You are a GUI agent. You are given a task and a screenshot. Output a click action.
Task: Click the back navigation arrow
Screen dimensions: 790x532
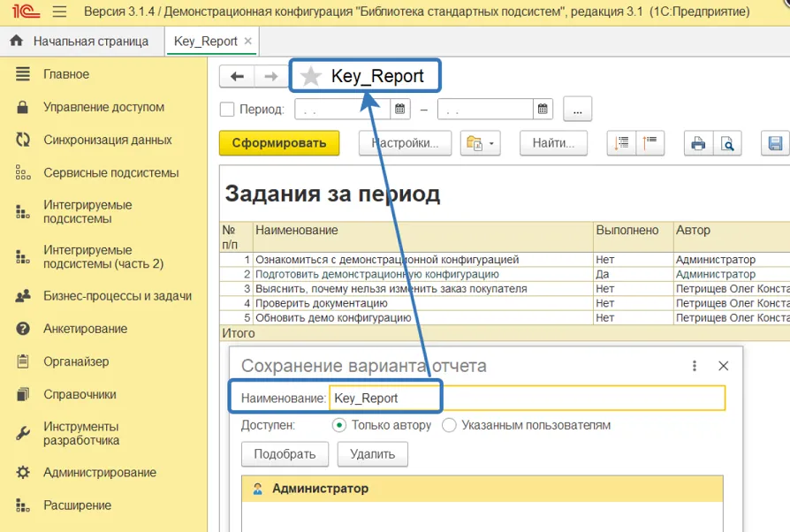[x=237, y=77]
